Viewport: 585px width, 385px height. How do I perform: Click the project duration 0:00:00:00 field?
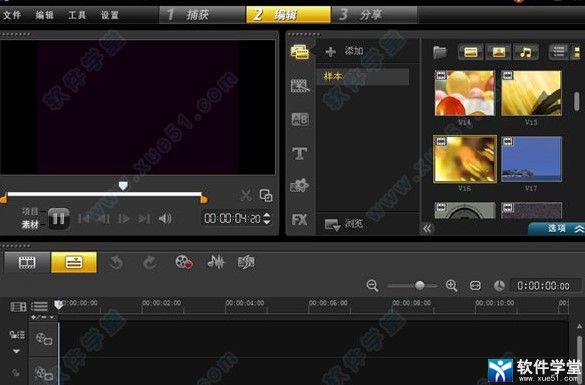tap(544, 286)
